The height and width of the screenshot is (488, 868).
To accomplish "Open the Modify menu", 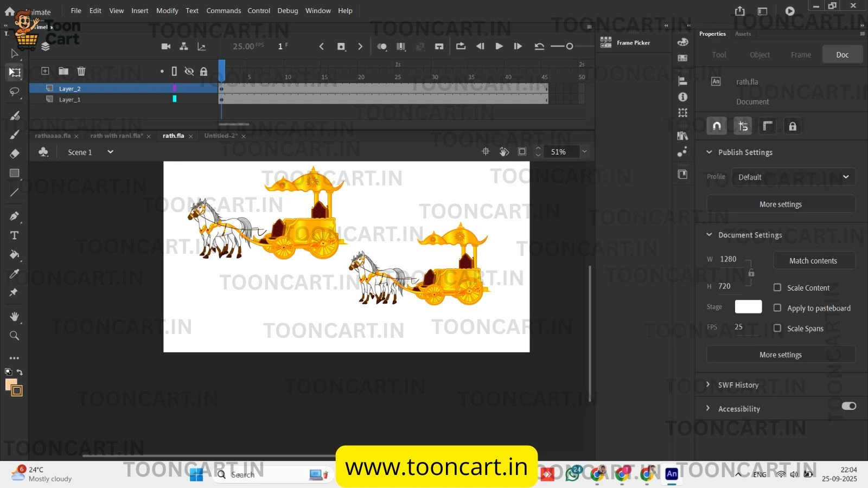I will pyautogui.click(x=167, y=11).
